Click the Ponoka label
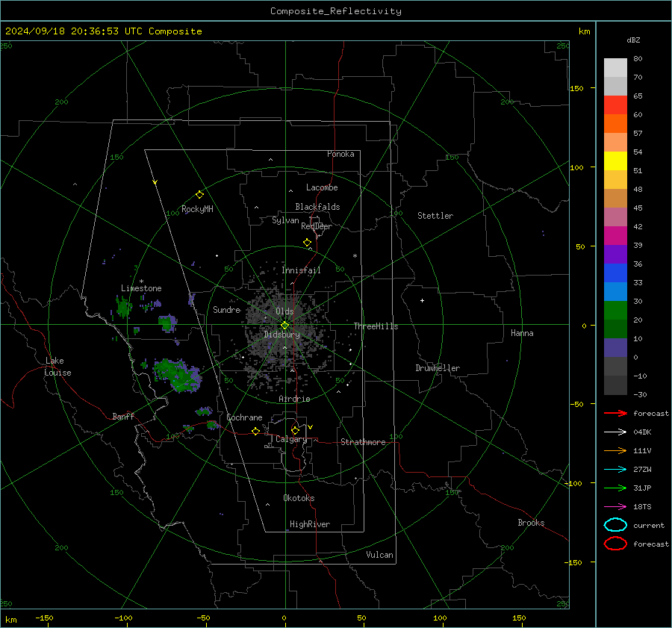This screenshot has width=672, height=628. 340,154
